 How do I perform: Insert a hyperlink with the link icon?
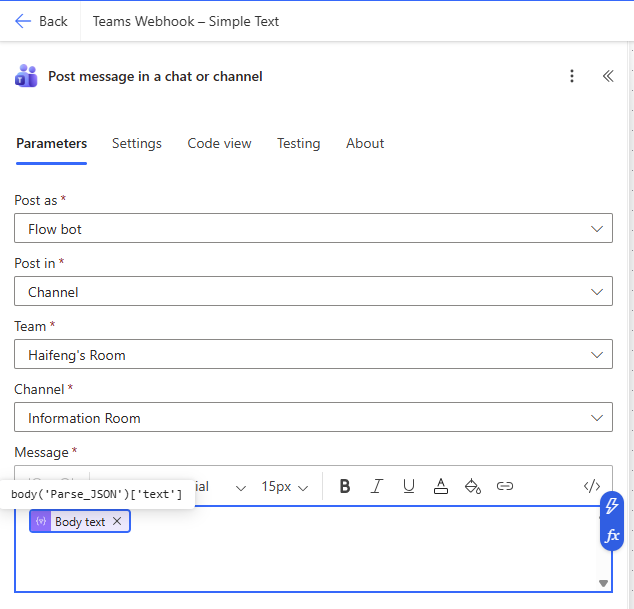(505, 486)
